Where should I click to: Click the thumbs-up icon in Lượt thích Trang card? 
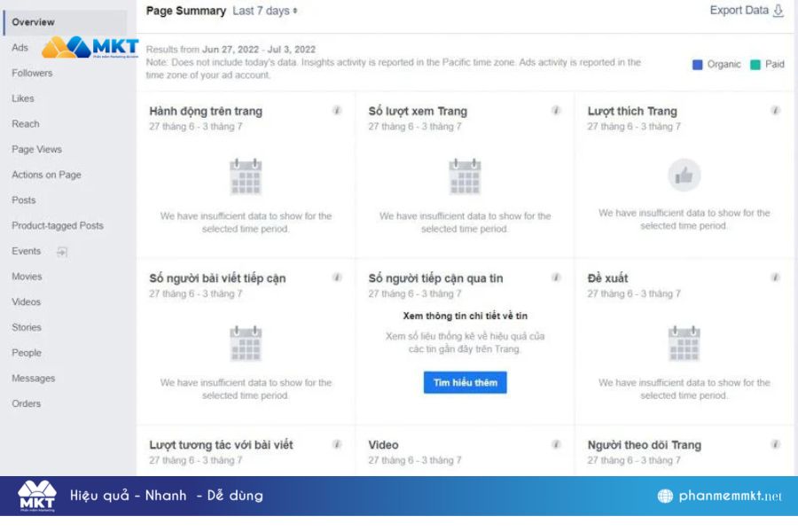[x=685, y=176]
